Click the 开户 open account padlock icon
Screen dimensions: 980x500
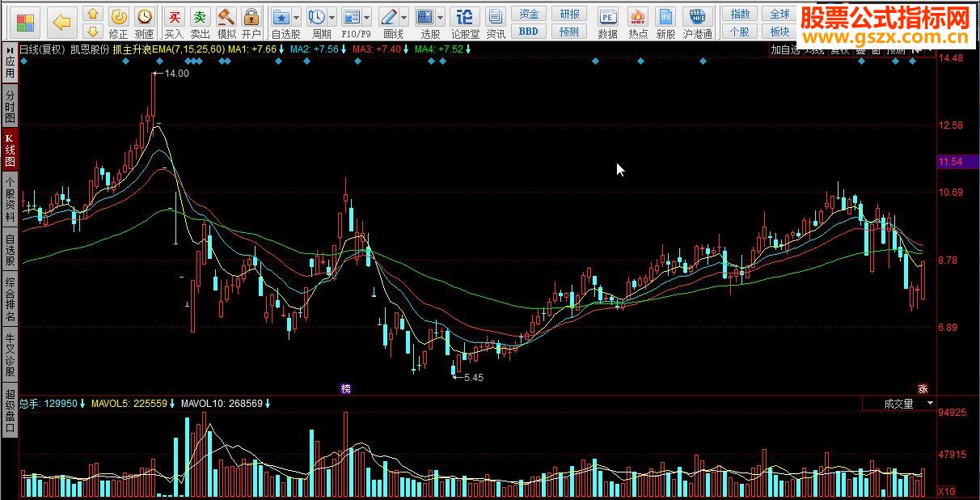coord(251,15)
